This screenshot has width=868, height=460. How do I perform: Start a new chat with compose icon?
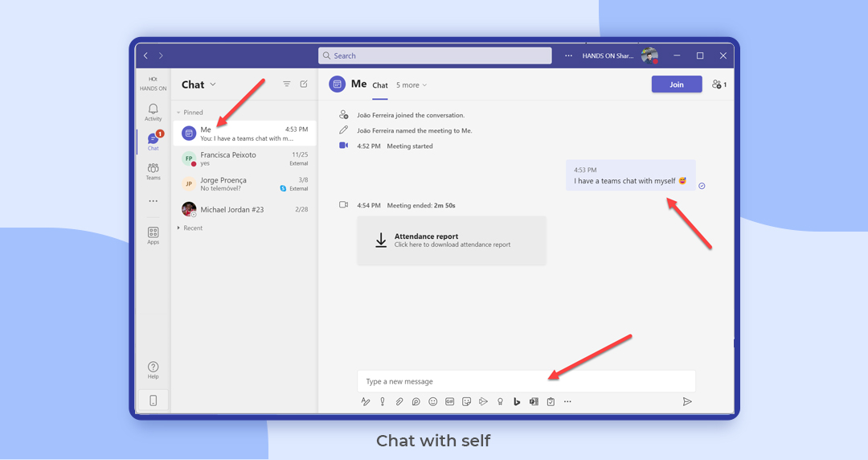pyautogui.click(x=304, y=84)
